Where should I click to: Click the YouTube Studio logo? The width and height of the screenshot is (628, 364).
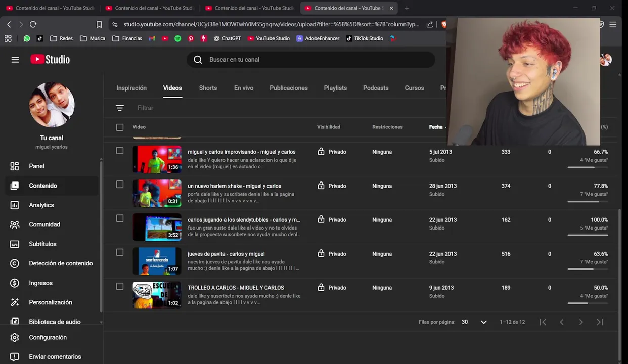coord(50,60)
